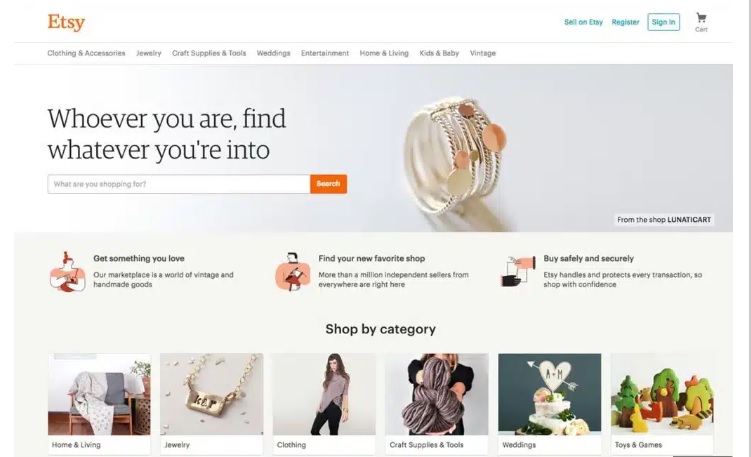Open the LUNATICART shop label

click(x=664, y=219)
